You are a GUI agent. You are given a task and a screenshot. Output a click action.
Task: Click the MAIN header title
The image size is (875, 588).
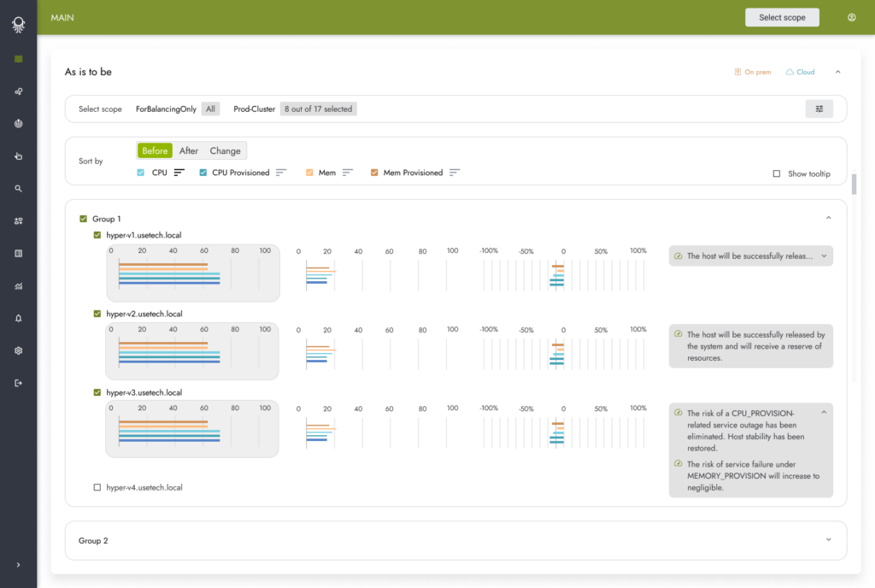[62, 17]
